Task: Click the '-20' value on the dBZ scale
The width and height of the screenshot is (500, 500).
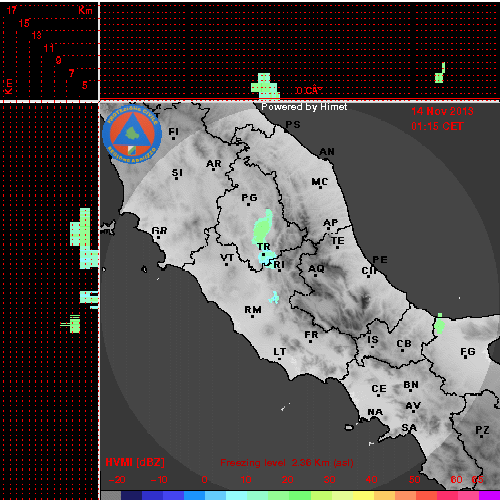Action: point(117,480)
